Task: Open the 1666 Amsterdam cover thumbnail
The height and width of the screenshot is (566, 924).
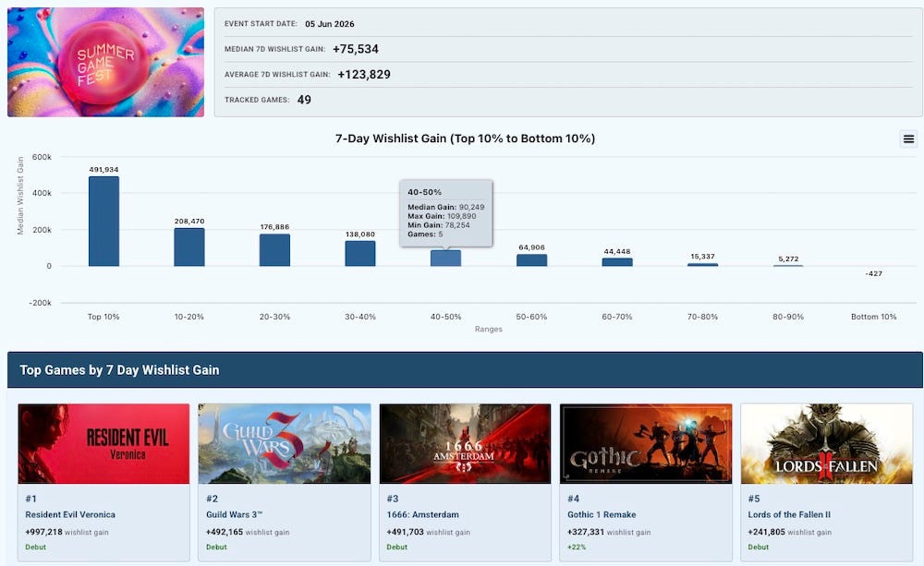Action: 465,443
